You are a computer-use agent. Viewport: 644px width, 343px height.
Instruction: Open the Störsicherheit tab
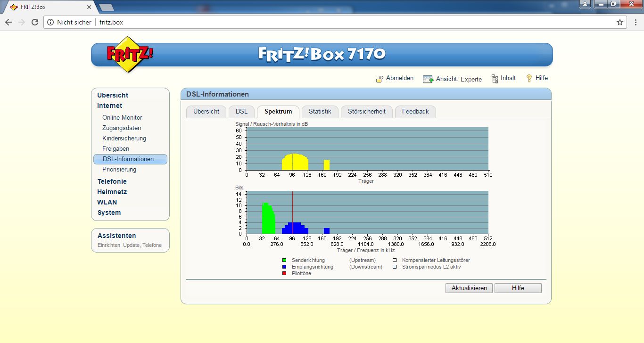367,112
